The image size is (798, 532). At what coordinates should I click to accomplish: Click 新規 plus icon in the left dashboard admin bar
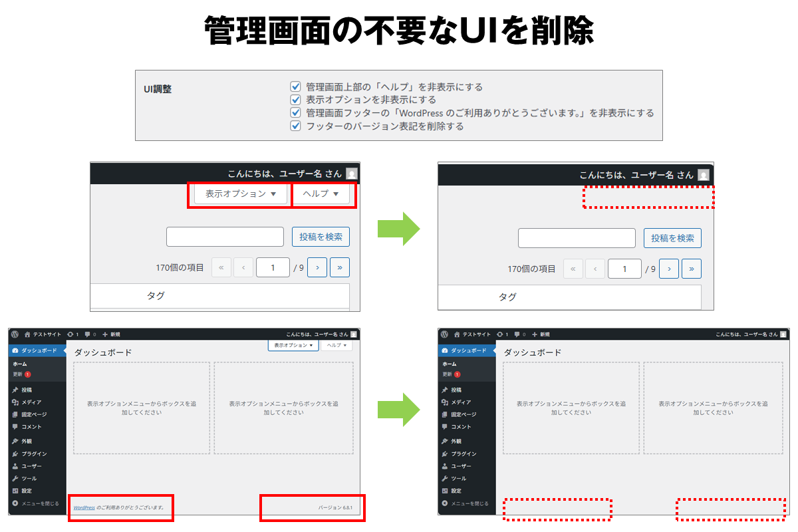tap(105, 334)
